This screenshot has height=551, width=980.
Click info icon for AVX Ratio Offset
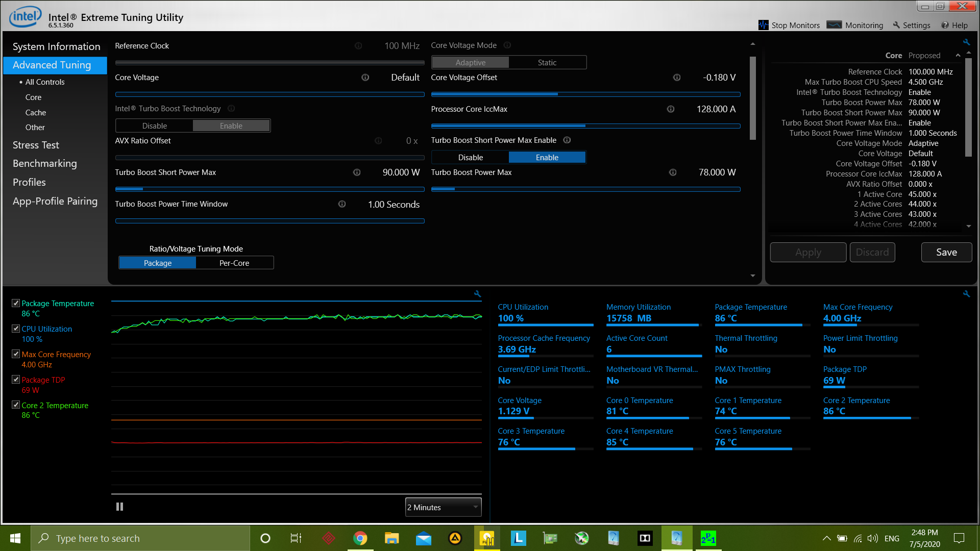tap(378, 141)
